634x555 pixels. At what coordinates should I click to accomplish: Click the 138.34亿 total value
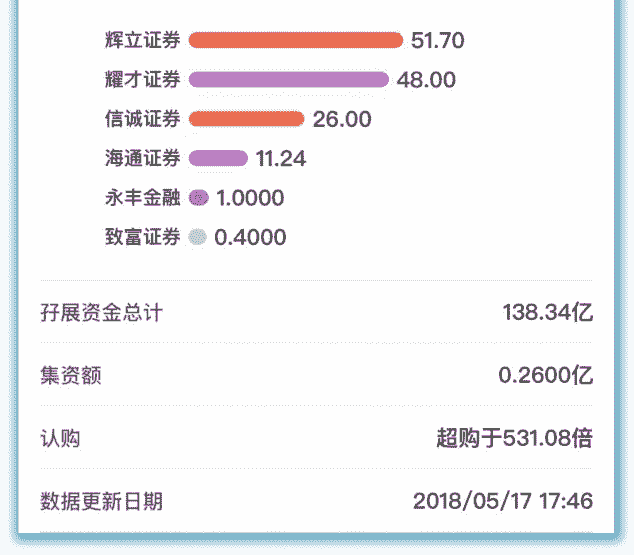[547, 313]
